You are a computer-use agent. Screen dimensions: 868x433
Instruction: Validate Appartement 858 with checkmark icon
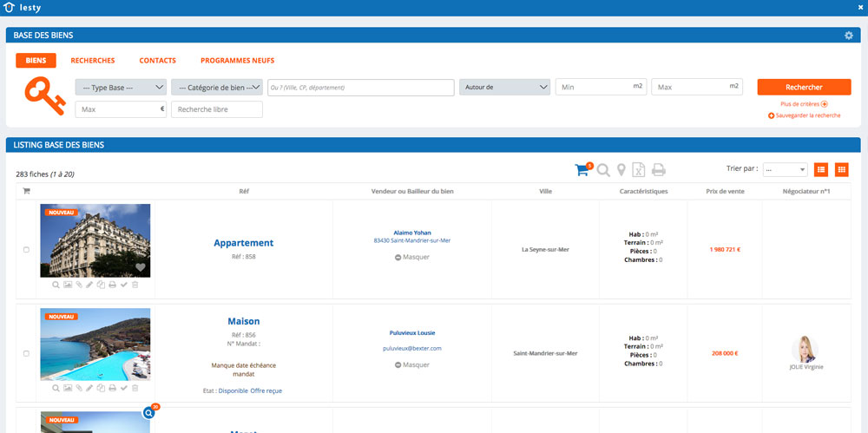point(124,285)
